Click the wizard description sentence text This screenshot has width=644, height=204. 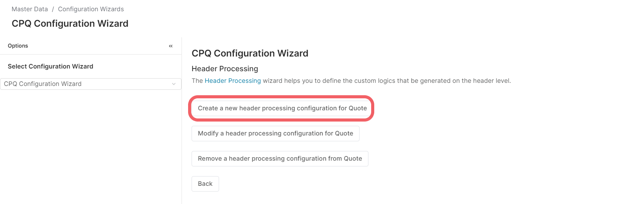(x=386, y=81)
